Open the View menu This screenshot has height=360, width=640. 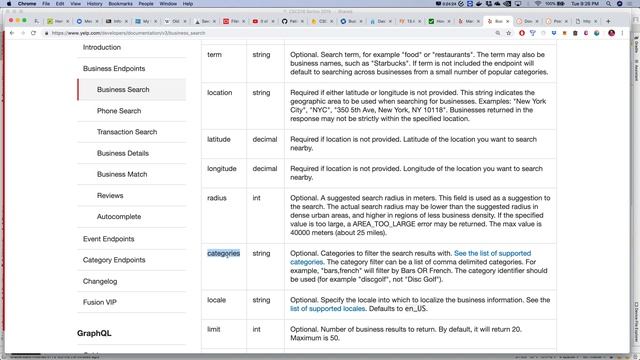(76, 4)
